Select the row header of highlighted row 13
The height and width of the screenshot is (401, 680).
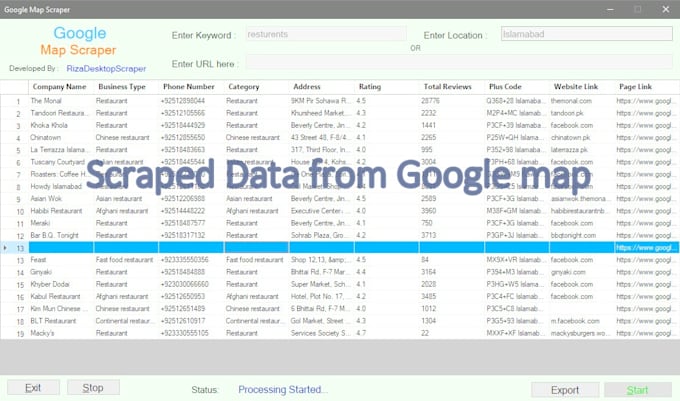tap(14, 248)
